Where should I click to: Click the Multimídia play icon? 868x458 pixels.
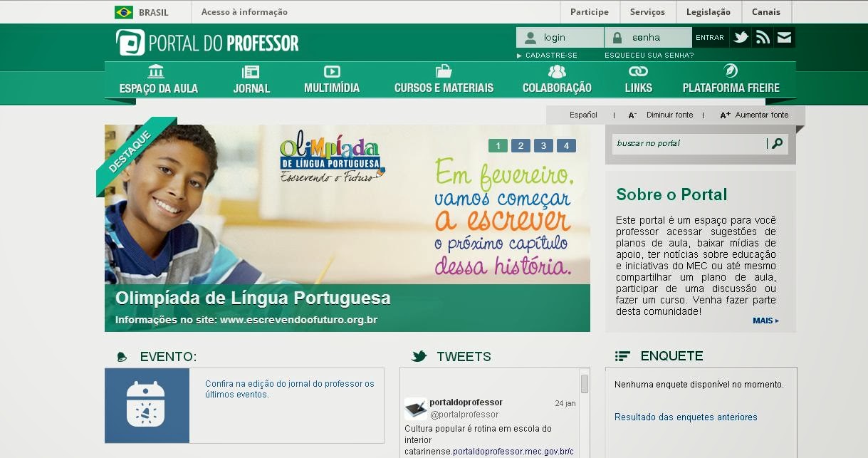coord(332,71)
